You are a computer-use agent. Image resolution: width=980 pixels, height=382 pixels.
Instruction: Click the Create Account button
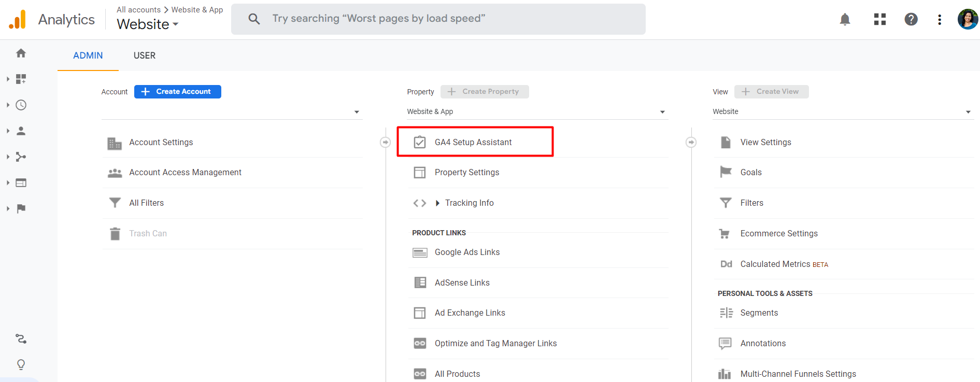177,92
